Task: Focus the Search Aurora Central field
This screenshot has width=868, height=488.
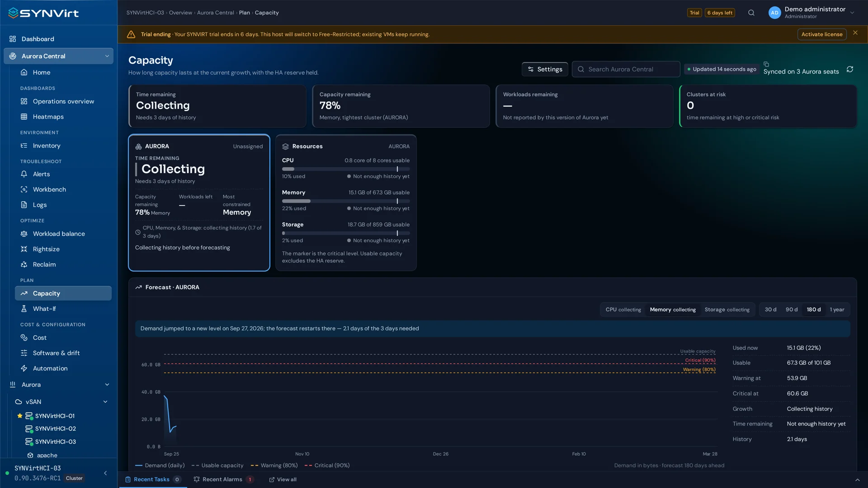Action: (x=626, y=69)
